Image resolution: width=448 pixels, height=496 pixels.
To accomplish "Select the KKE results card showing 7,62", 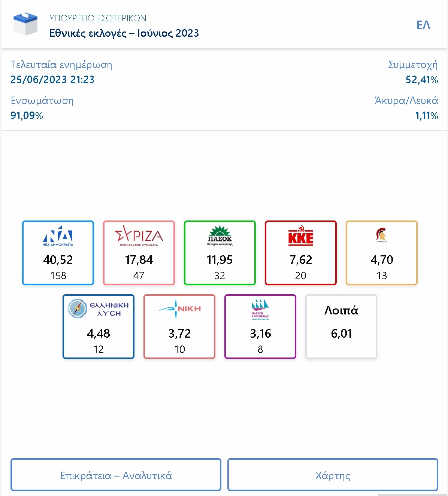I will (300, 253).
